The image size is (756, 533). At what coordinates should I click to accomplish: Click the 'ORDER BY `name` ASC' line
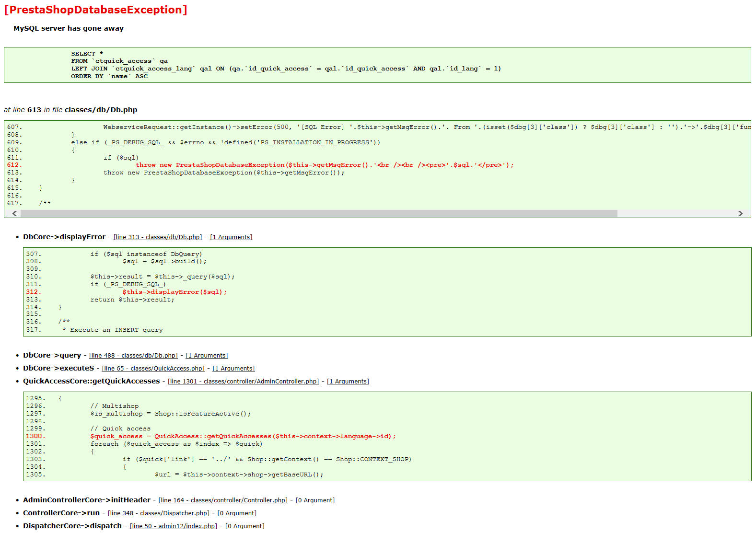pyautogui.click(x=109, y=76)
